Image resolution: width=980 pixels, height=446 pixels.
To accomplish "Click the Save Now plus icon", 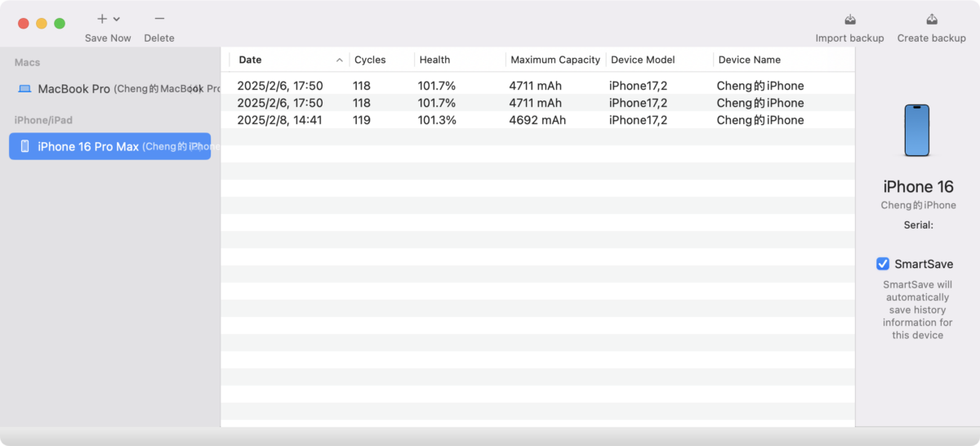I will pos(102,19).
